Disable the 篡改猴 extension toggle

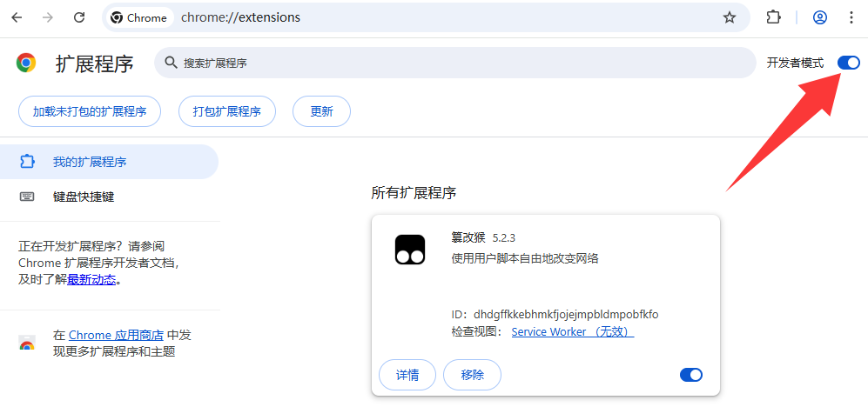690,375
